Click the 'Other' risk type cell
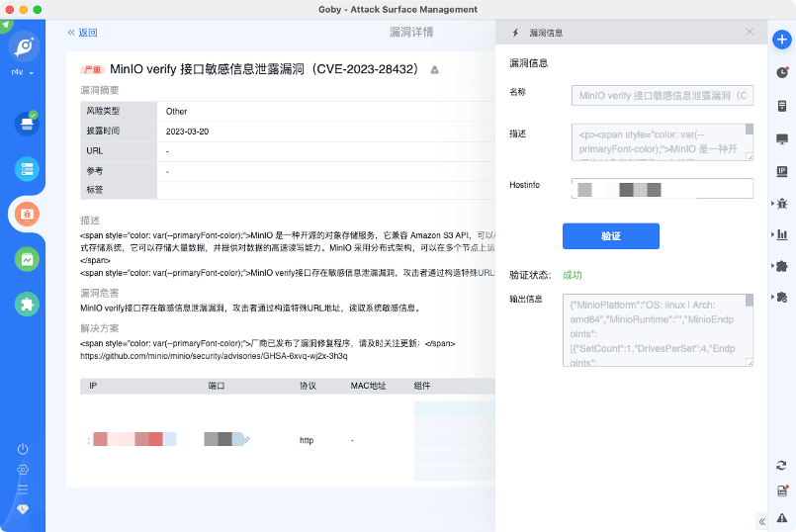This screenshot has width=796, height=532. pyautogui.click(x=176, y=111)
